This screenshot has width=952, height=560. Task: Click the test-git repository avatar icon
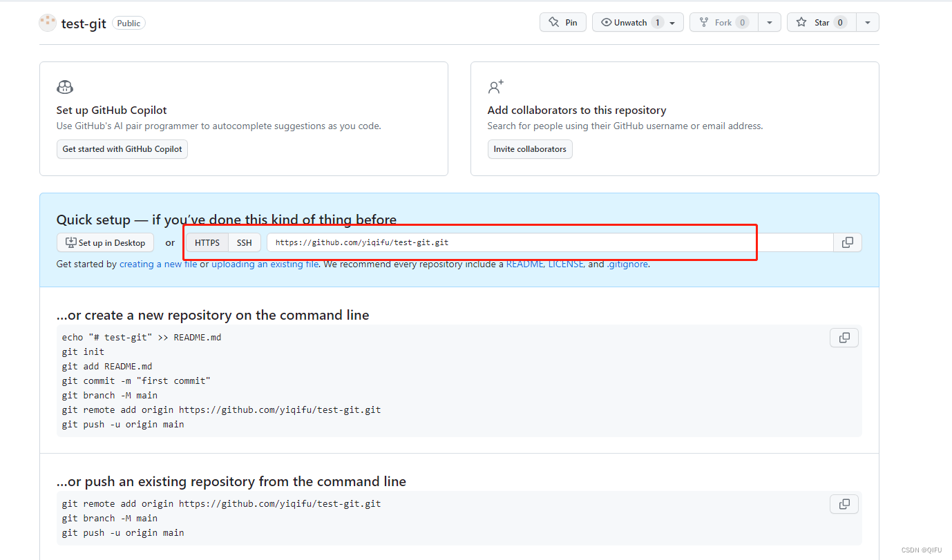click(x=48, y=23)
